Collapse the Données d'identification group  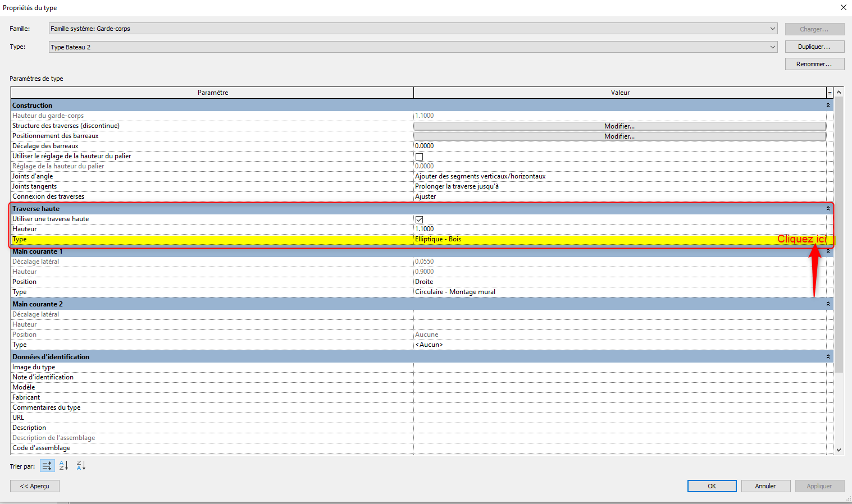[x=828, y=357]
